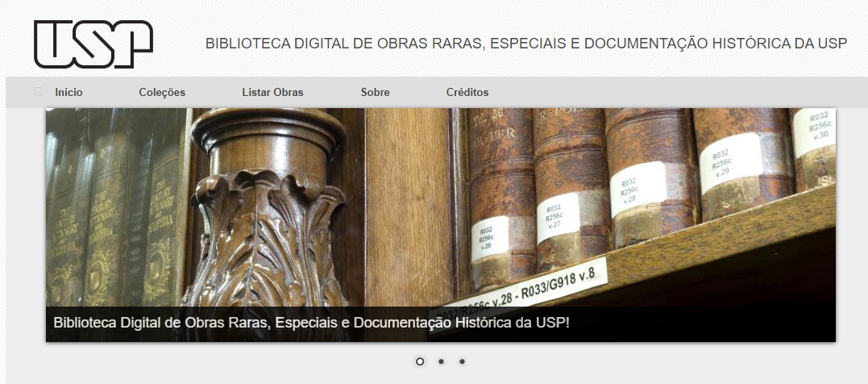The height and width of the screenshot is (384, 868).
Task: Open the Créditos page
Action: [x=467, y=93]
